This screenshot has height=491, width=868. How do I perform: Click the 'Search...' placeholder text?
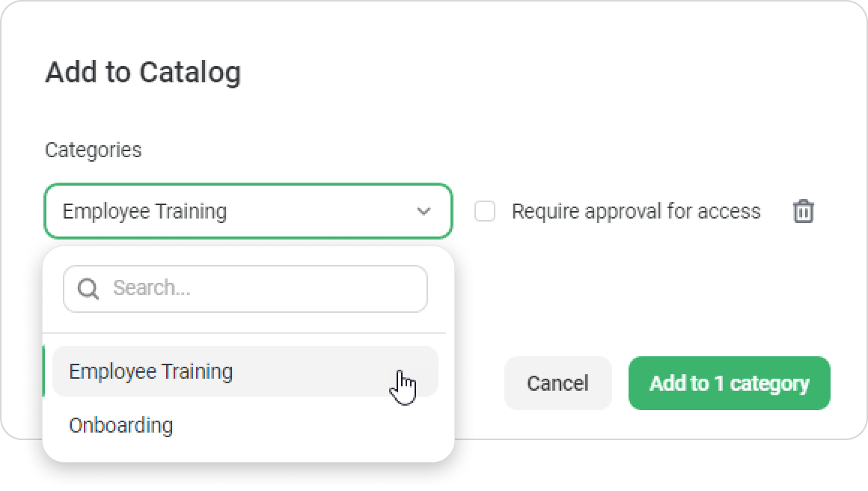point(151,289)
